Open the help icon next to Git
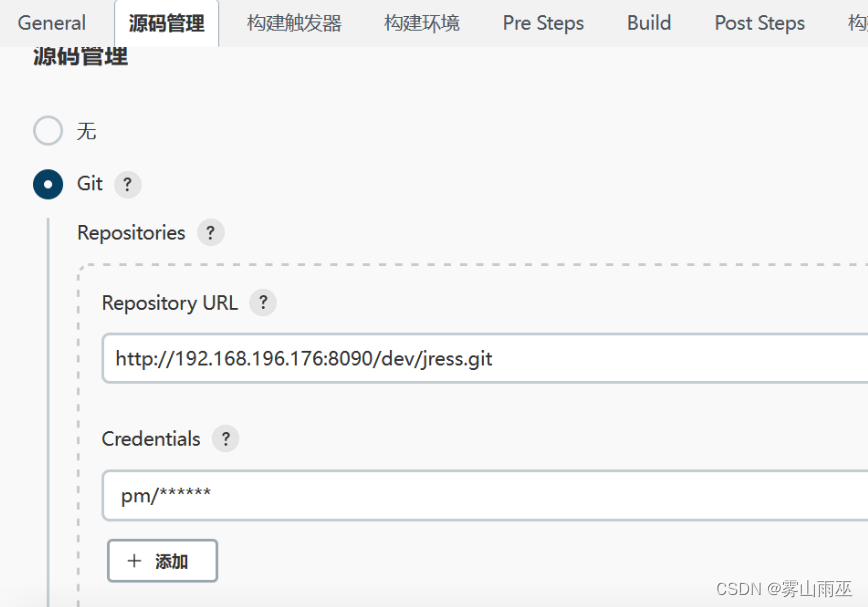The height and width of the screenshot is (607, 868). point(127,184)
